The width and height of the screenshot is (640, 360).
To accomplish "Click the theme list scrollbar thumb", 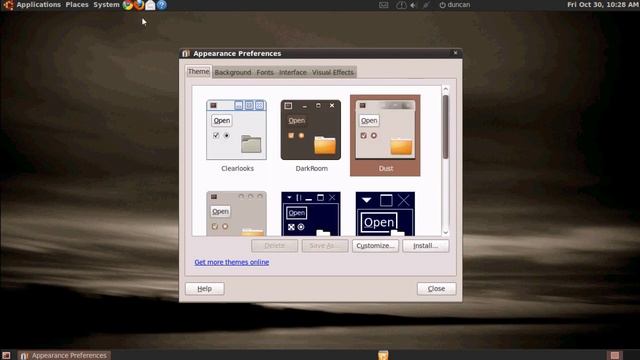I will (445, 127).
